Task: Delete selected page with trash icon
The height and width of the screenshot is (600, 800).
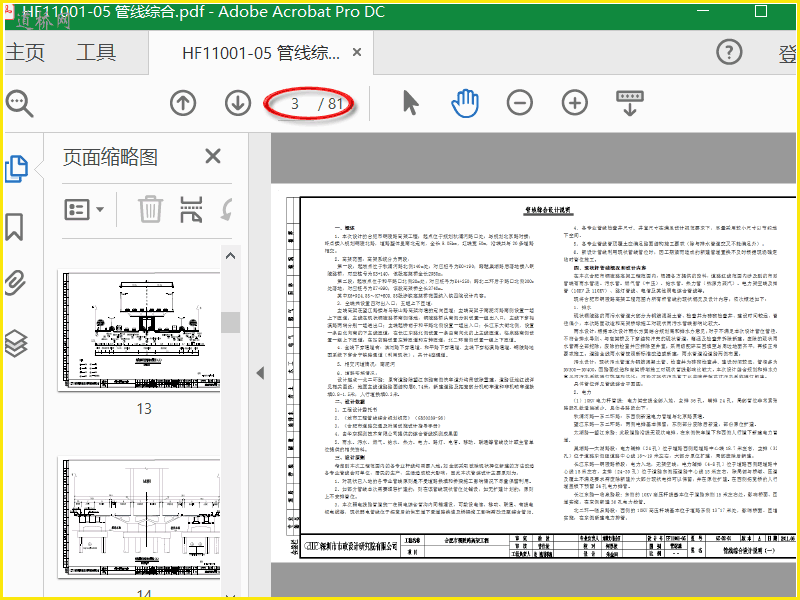Action: pos(151,209)
